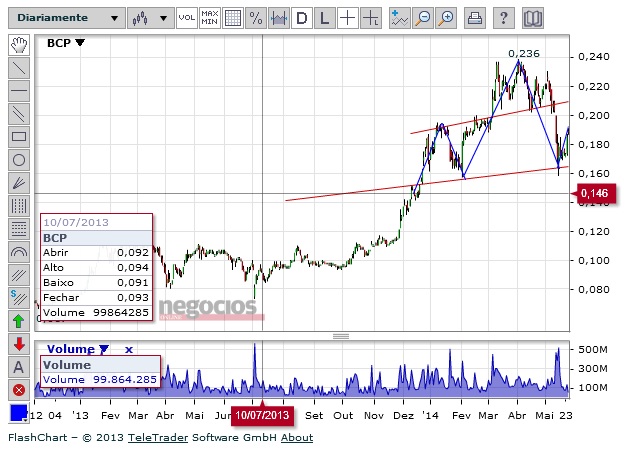Image resolution: width=629 pixels, height=458 pixels.
Task: Select the S speed lines tool
Action: (x=19, y=298)
